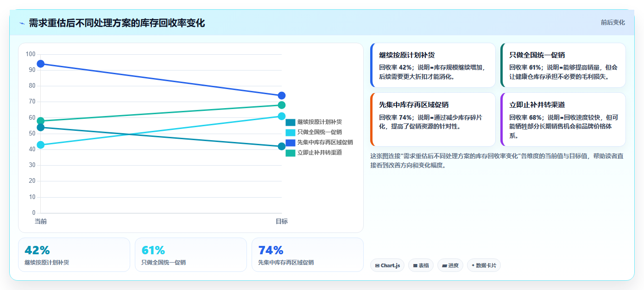Click the 100 y-axis tick label

(31, 54)
